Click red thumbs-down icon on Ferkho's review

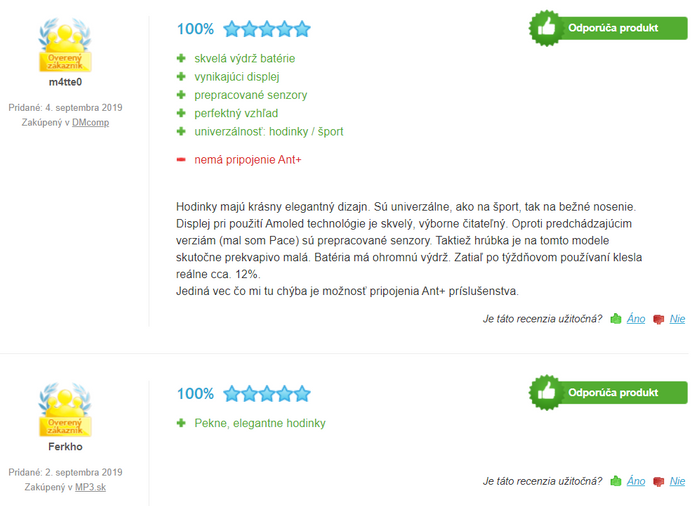[658, 481]
